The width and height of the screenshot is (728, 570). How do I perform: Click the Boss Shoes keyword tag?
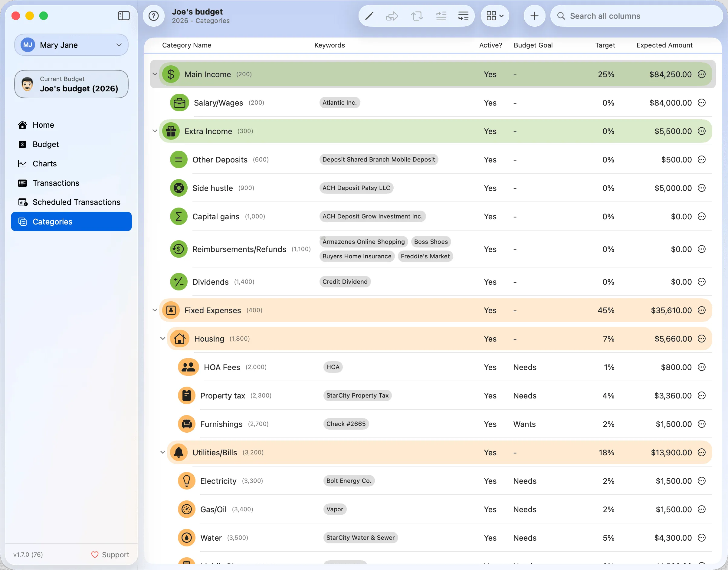coord(431,242)
